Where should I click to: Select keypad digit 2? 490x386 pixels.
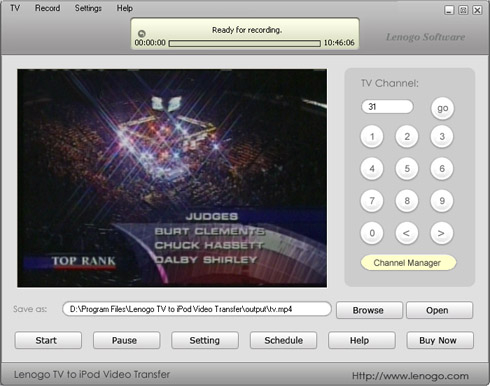pos(407,136)
